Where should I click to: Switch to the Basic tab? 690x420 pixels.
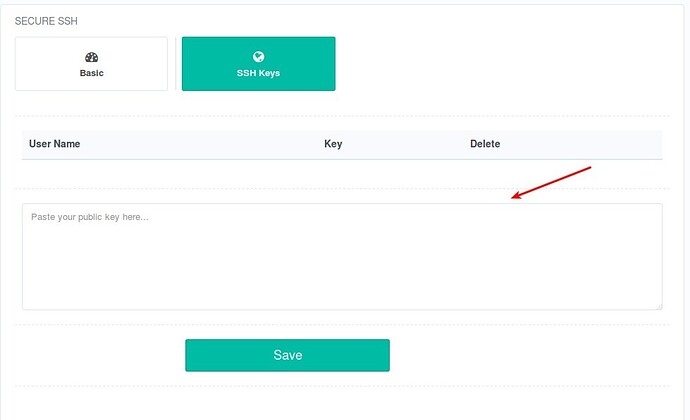pos(92,64)
